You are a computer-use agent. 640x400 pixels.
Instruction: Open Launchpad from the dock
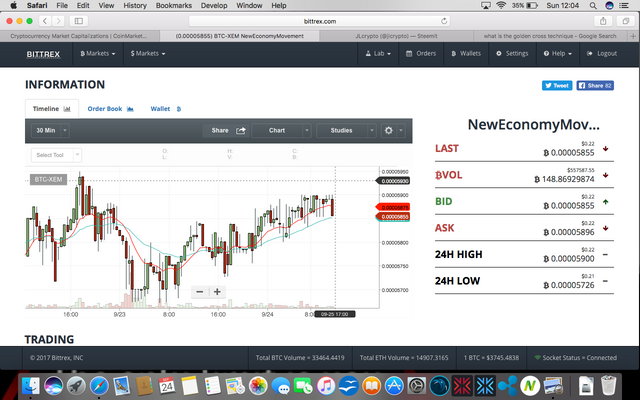pos(76,385)
